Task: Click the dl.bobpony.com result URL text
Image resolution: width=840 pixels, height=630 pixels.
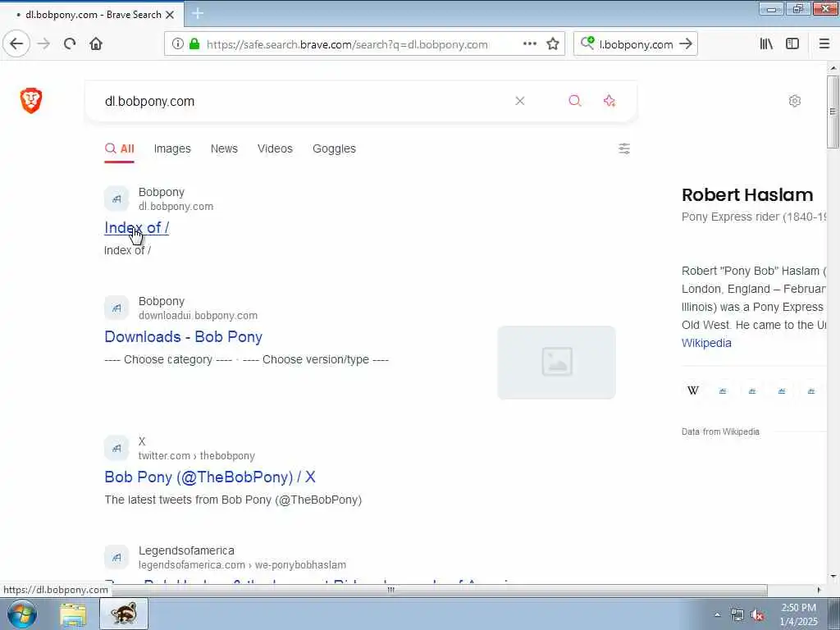Action: pos(176,206)
